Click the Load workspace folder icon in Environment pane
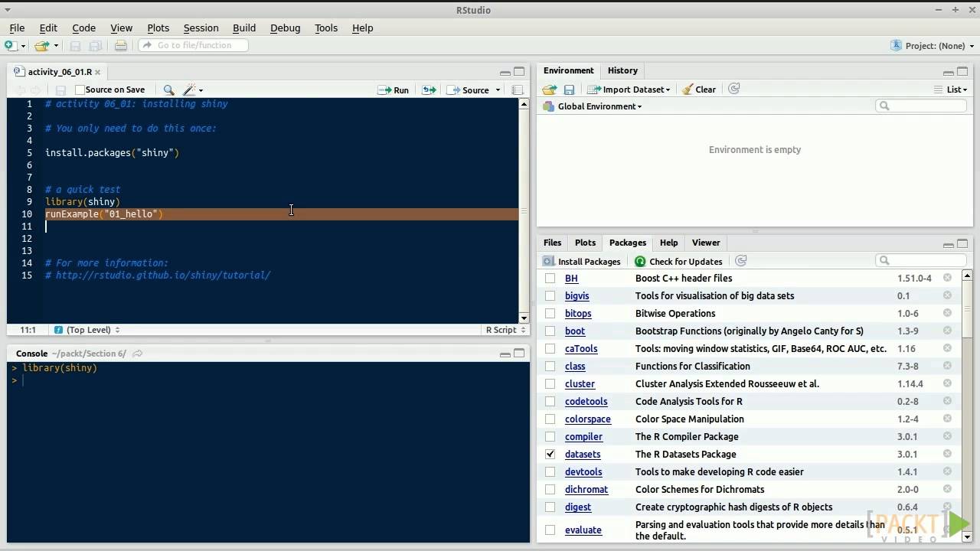 pos(549,90)
